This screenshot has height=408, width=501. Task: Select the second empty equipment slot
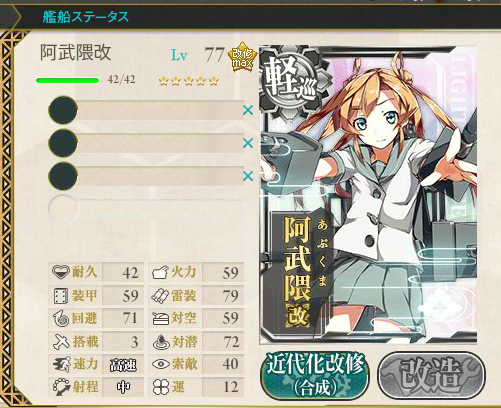click(146, 143)
